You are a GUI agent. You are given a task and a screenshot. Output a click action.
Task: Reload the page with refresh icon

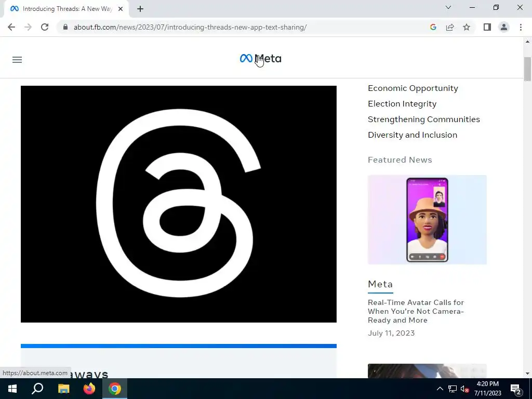45,27
